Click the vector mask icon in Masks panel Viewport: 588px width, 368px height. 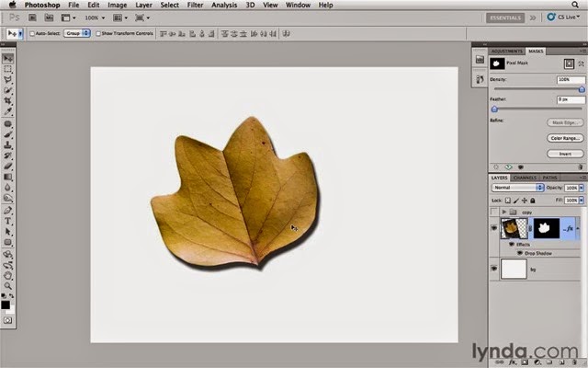[x=581, y=63]
